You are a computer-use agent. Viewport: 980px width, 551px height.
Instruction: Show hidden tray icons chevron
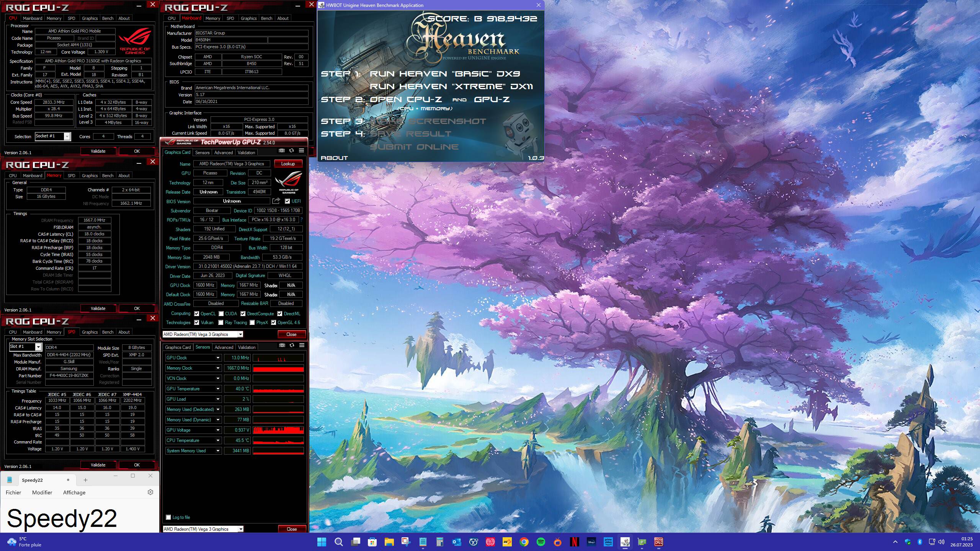(x=895, y=542)
